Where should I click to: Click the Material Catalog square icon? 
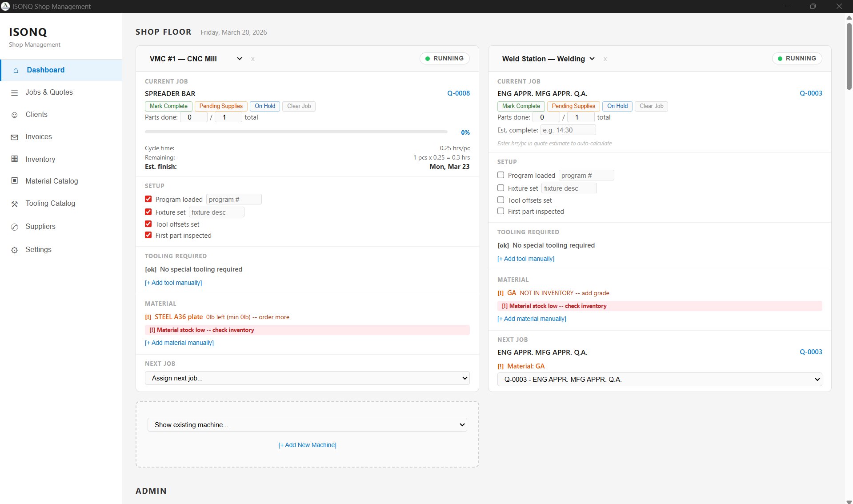tap(15, 181)
